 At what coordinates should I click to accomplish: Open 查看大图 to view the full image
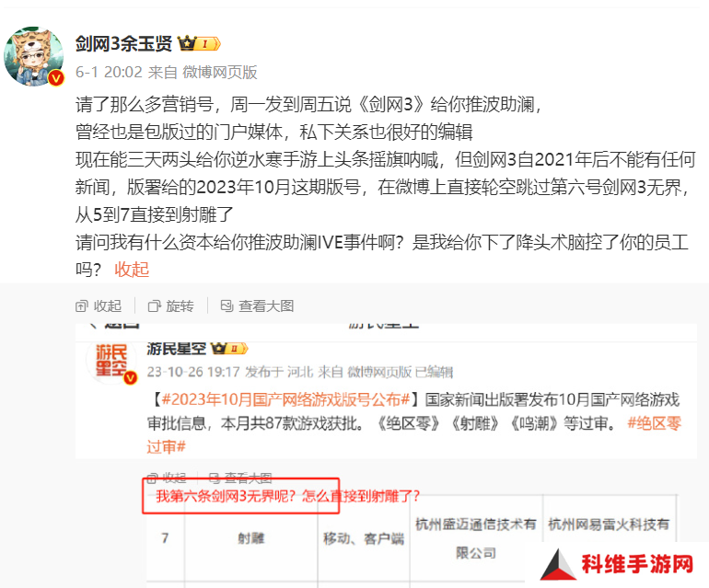click(257, 306)
